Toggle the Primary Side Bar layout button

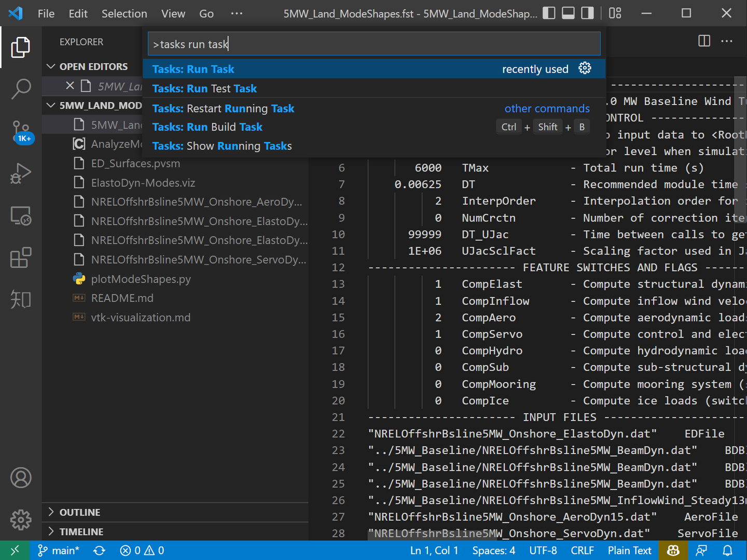tap(549, 13)
